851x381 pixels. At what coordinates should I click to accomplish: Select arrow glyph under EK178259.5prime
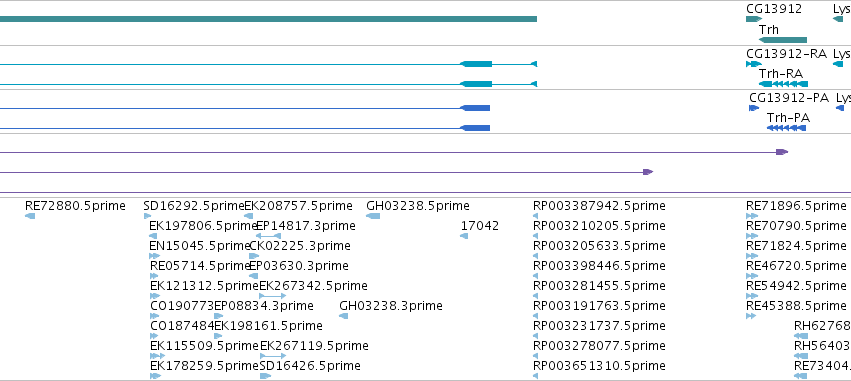coord(156,376)
